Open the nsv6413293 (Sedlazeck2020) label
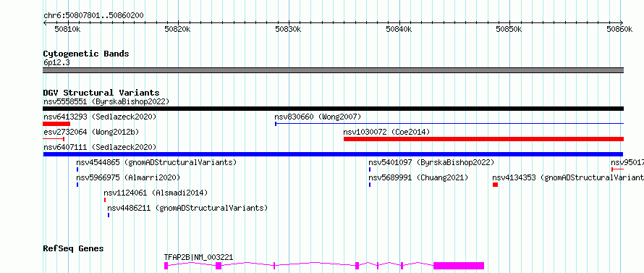Screen dimensions: 644x273 [100, 117]
